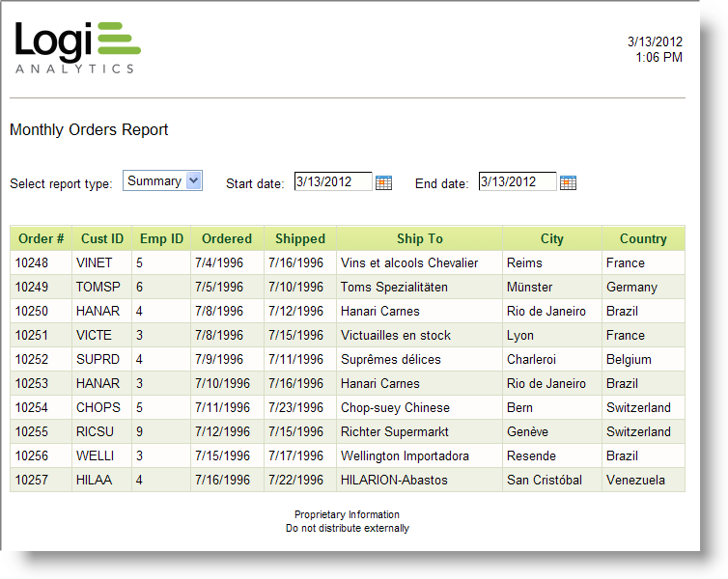
Task: Click the city Resende
Action: tap(531, 455)
